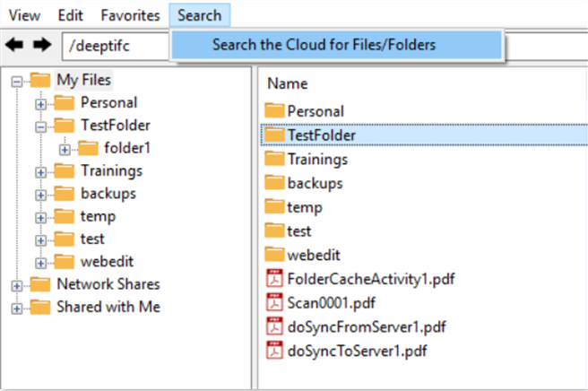Viewport: 588px width, 391px height.
Task: Collapse the My Files tree node
Action: coord(16,82)
